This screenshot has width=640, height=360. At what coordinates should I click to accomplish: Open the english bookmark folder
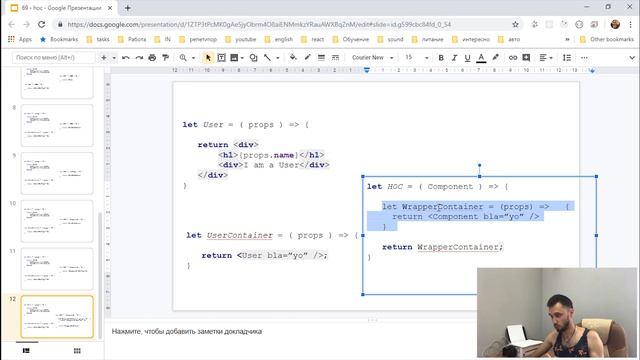click(279, 39)
